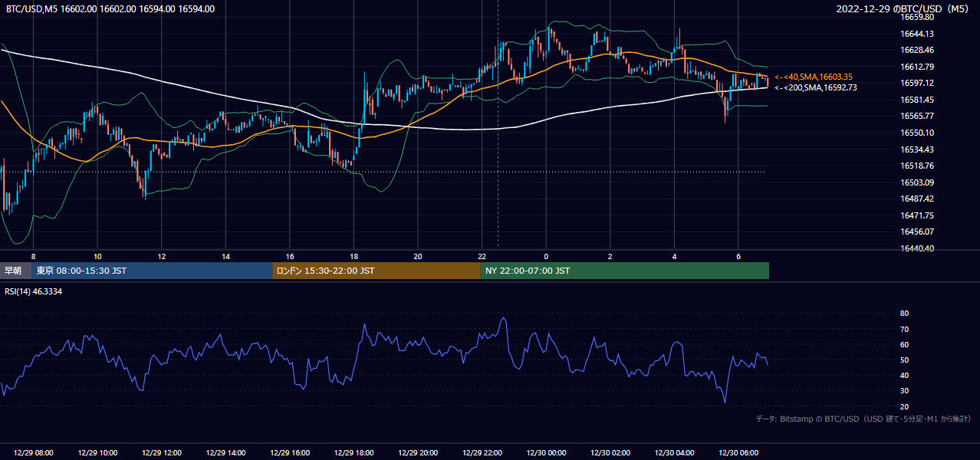Click the RSI(14) 46.3334 indicator label
Image resolution: width=980 pixels, height=460 pixels.
click(x=34, y=291)
